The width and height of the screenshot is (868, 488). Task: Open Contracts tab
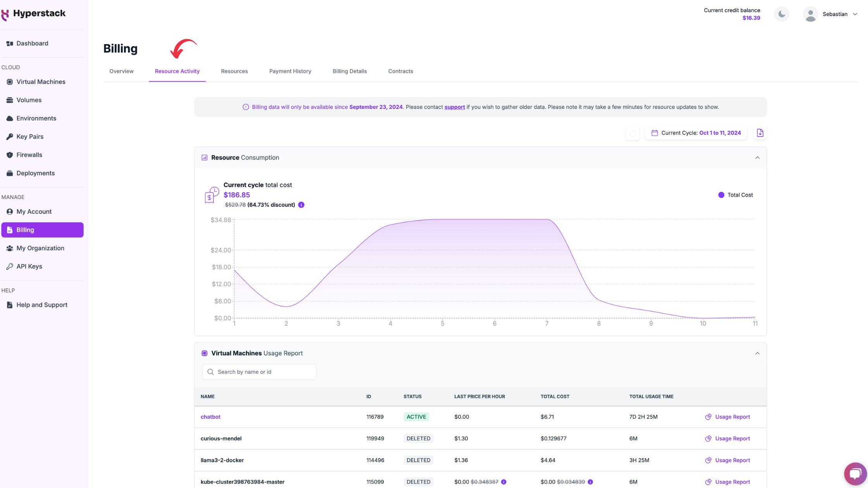click(x=401, y=71)
